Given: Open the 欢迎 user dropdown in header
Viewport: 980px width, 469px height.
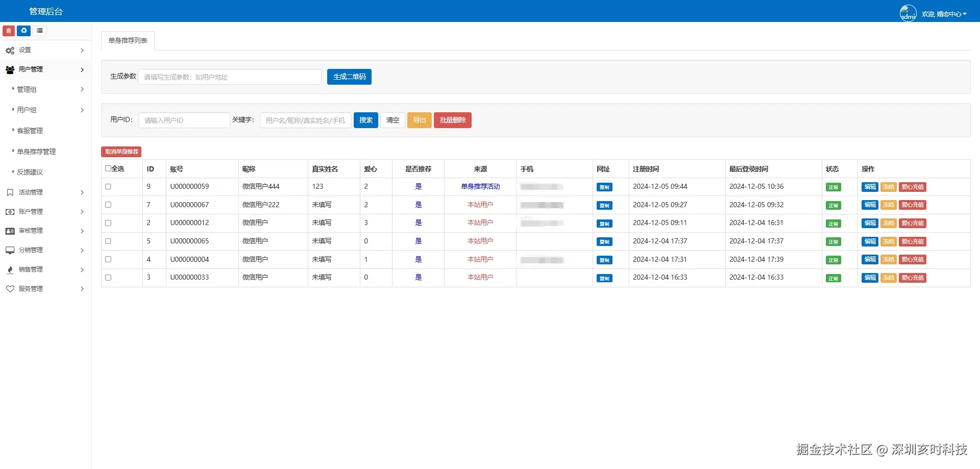Looking at the screenshot, I should click(944, 14).
